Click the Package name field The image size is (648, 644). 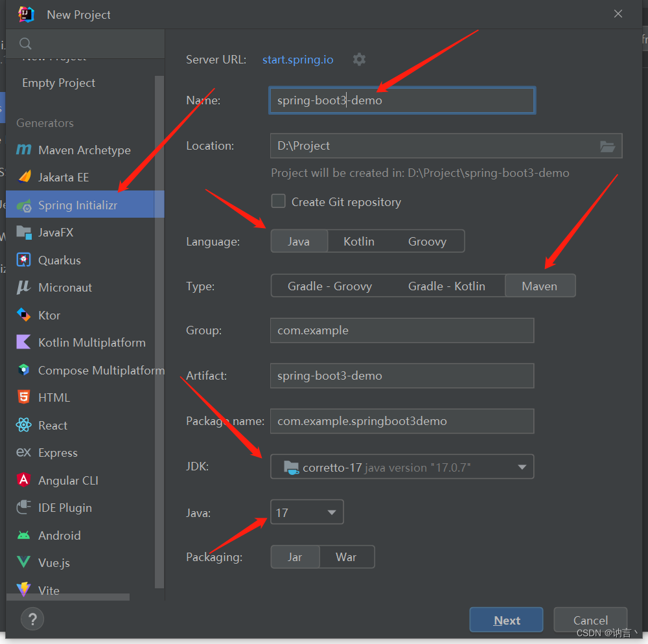coord(402,421)
